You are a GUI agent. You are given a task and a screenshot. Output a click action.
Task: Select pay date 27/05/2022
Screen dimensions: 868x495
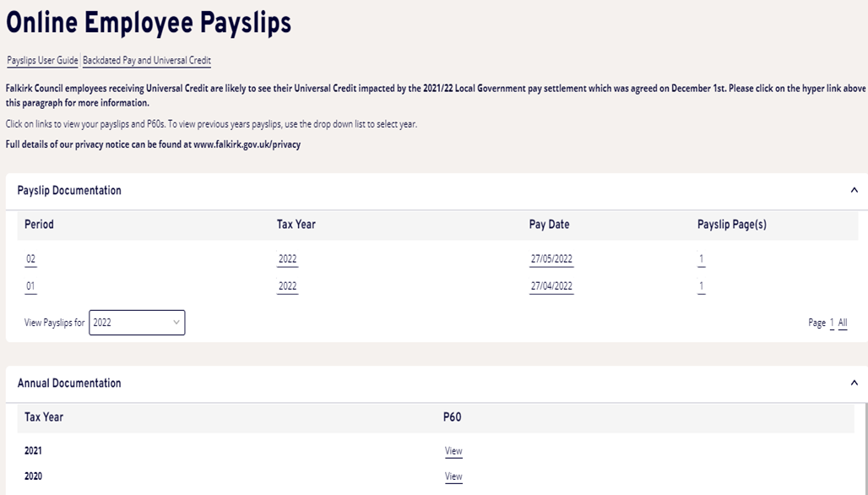(551, 259)
